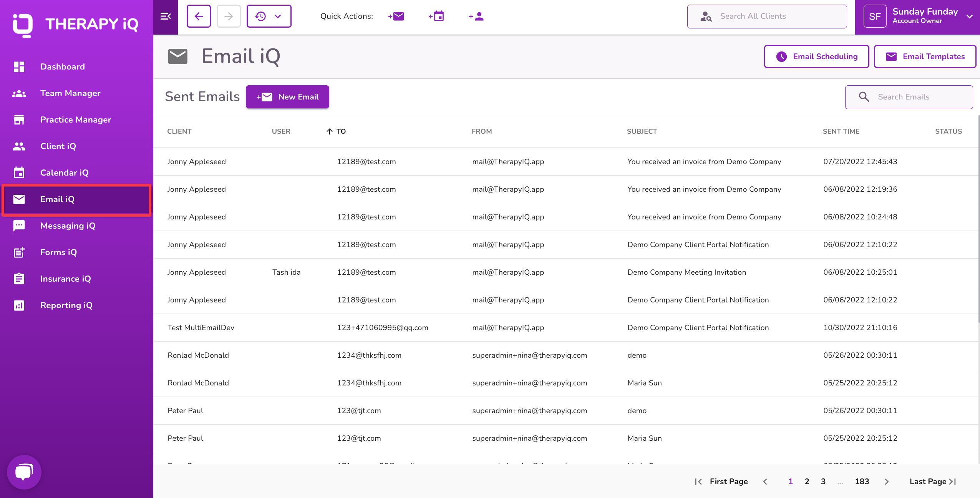
Task: Click the New Email button
Action: [287, 97]
